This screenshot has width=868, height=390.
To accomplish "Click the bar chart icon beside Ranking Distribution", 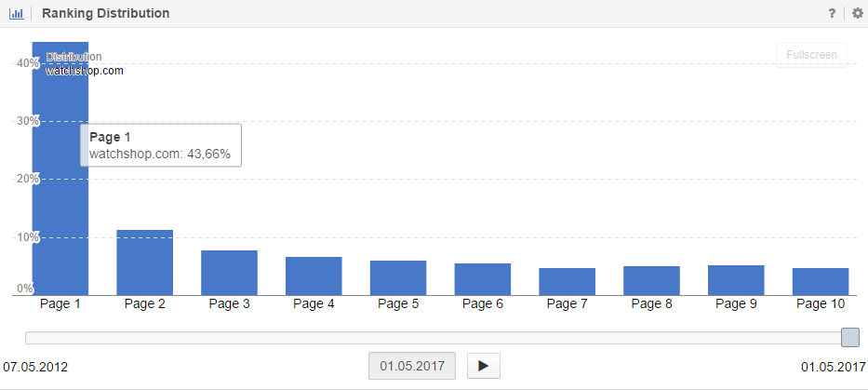I will tap(17, 14).
